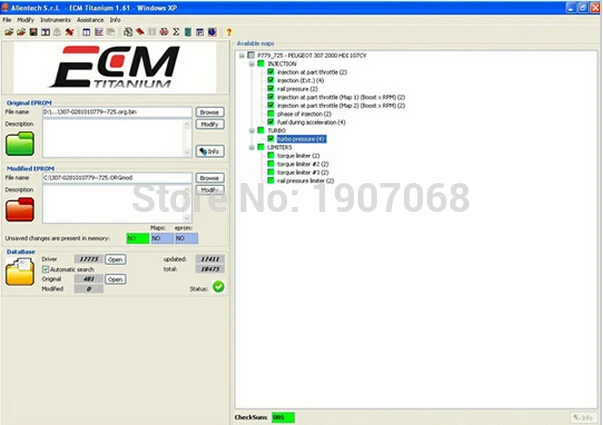
Task: Click the Info button under Original EPROM
Action: click(210, 151)
